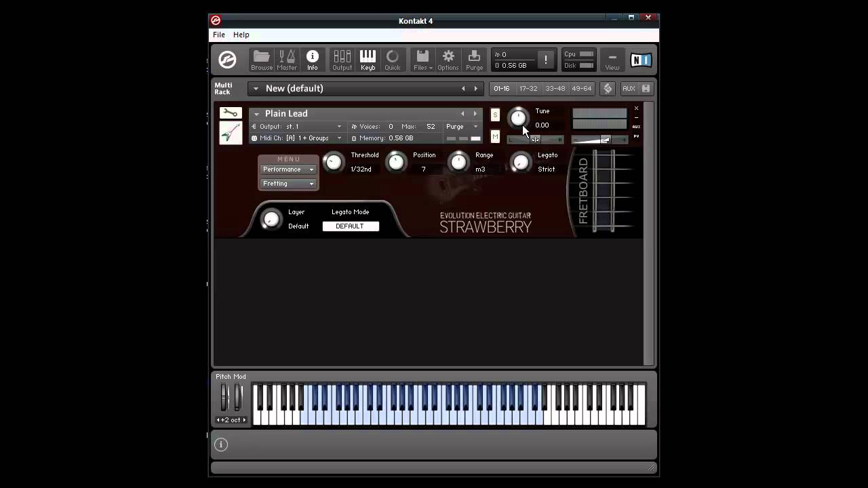This screenshot has width=868, height=488.
Task: Center pan using the pan center icon
Action: tap(535, 140)
